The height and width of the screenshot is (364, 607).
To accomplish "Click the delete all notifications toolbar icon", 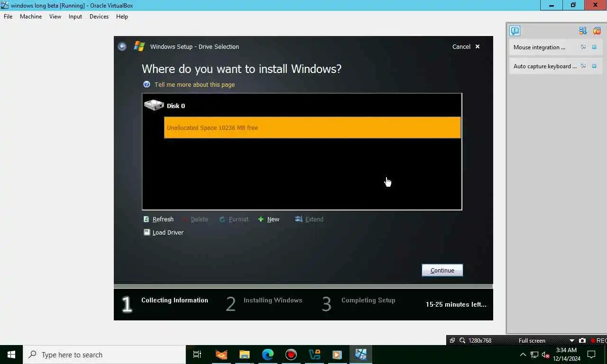I will pos(597,31).
